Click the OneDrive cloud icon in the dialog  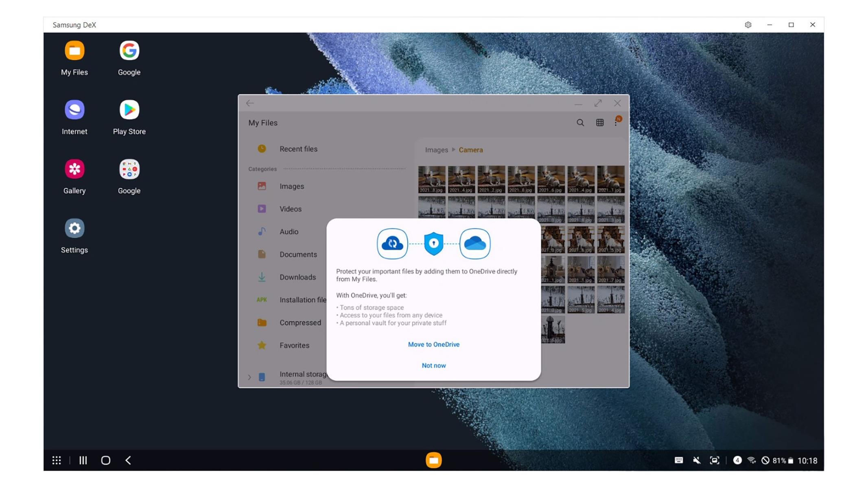click(475, 244)
